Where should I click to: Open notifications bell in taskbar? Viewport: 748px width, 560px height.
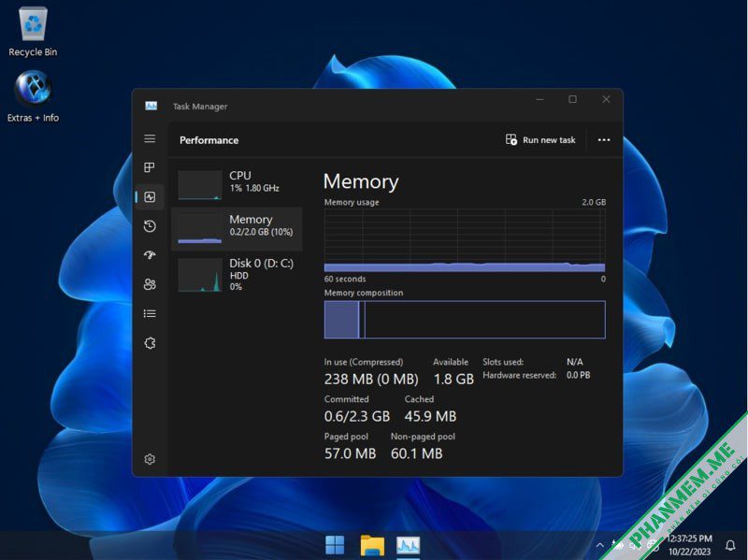(x=730, y=545)
